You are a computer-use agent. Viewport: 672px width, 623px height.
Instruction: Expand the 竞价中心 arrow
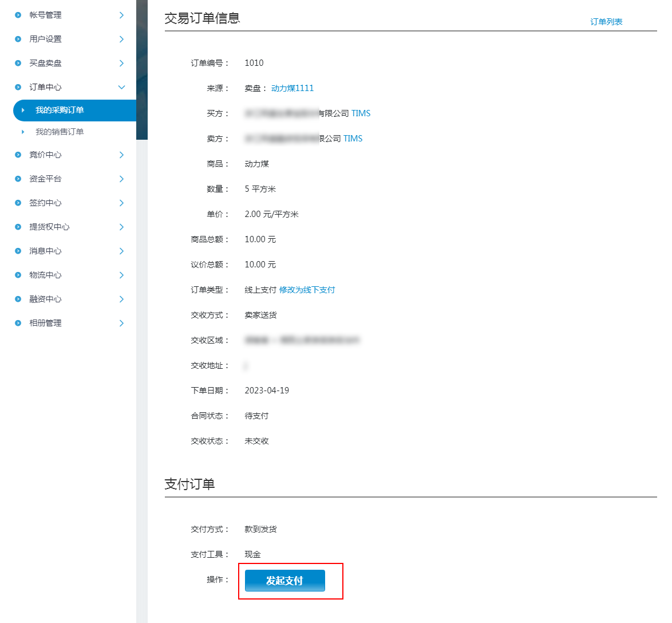[x=121, y=155]
